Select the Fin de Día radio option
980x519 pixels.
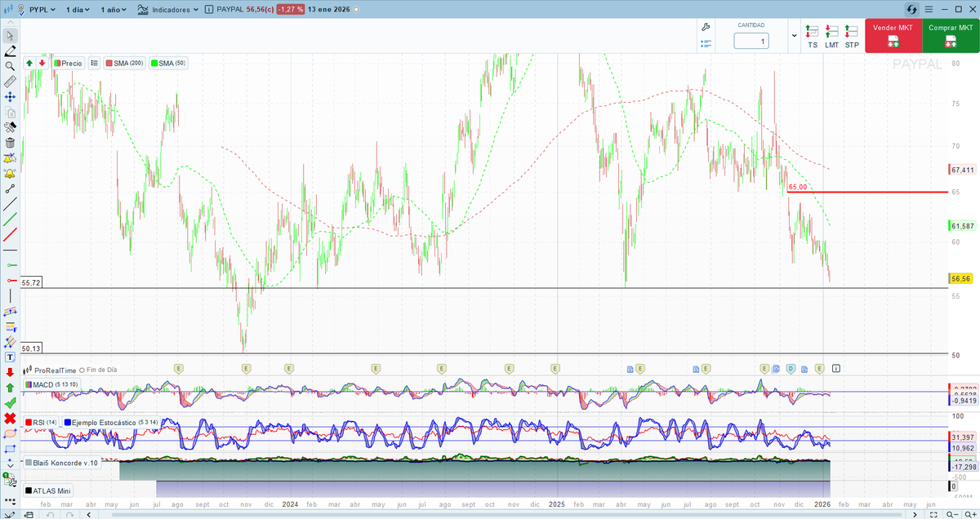coord(82,370)
